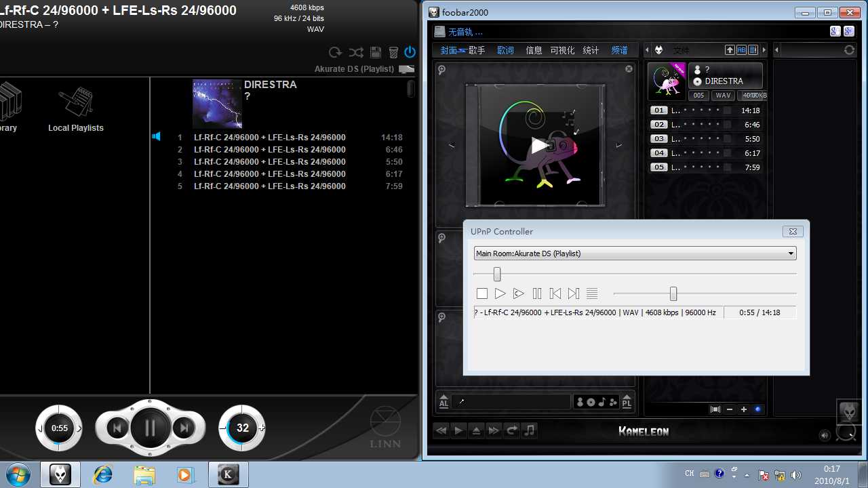
Task: Skip to previous track in Linn player
Action: coord(117,428)
